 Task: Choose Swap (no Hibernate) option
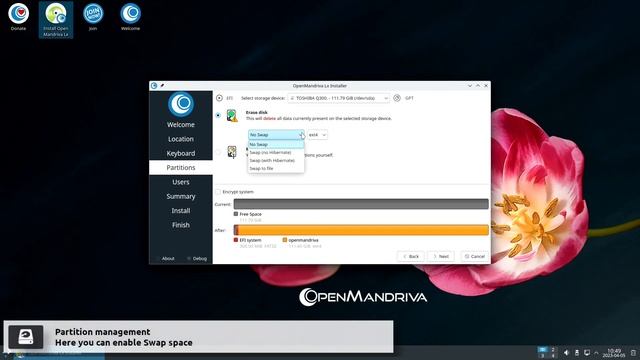[x=276, y=152]
